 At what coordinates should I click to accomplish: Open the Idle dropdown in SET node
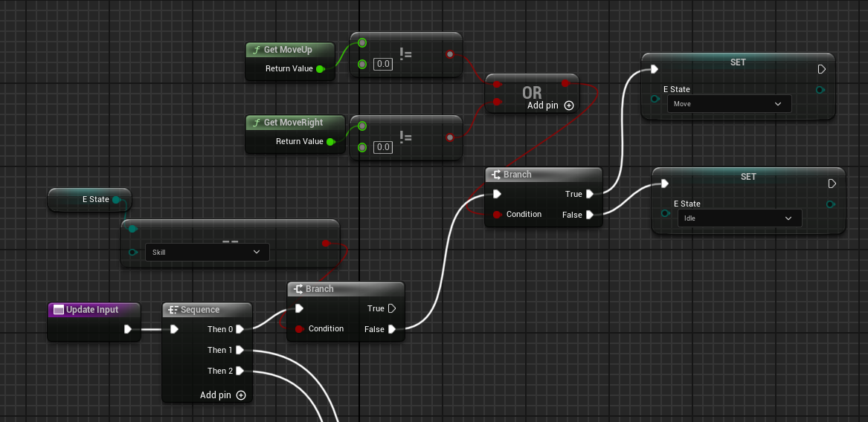739,218
